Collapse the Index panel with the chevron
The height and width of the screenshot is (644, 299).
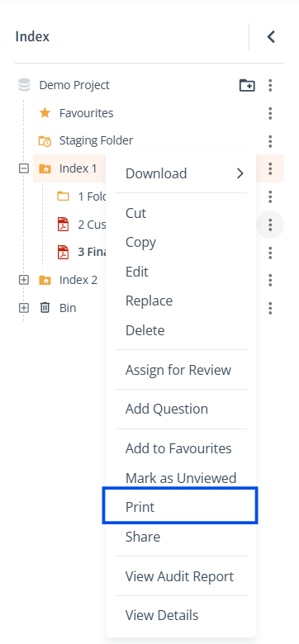click(x=271, y=36)
